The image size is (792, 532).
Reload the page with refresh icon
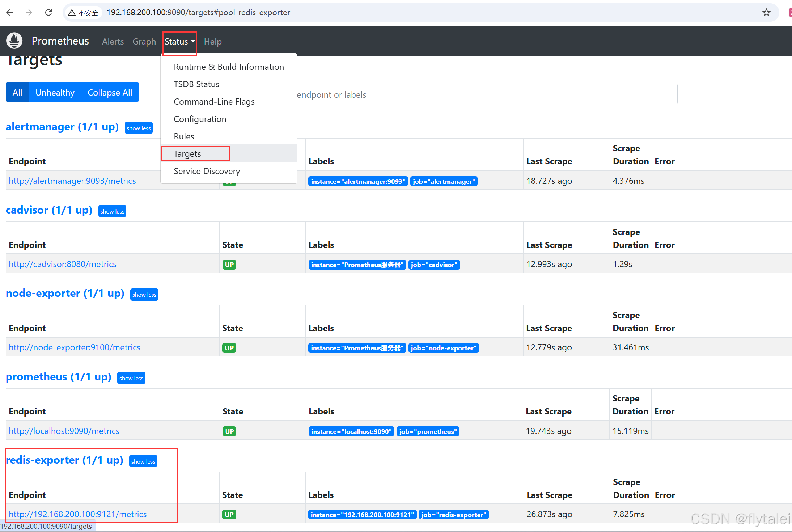coord(48,13)
